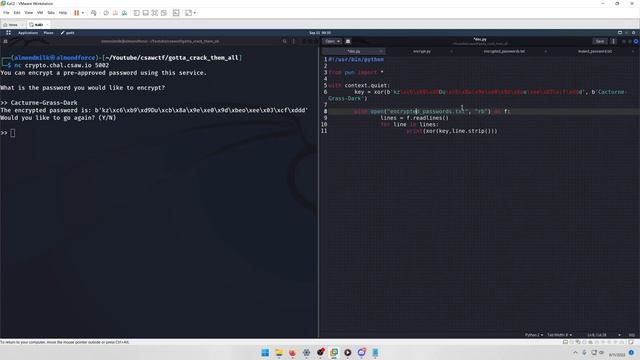Click the show library sidebar layout icon
This screenshot has height=360, width=640.
click(x=137, y=13)
